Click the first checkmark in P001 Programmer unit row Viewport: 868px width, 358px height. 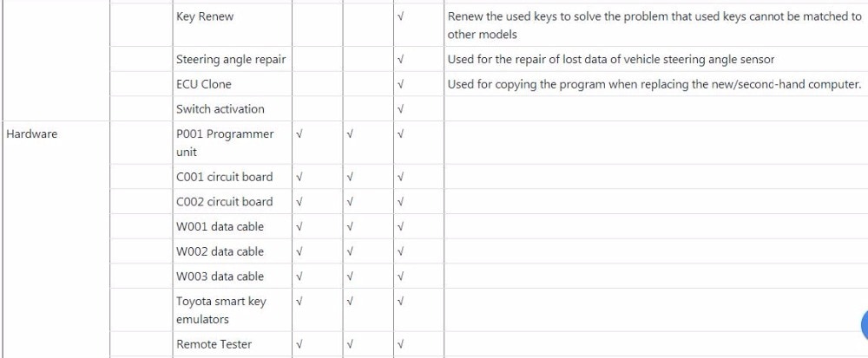point(299,134)
